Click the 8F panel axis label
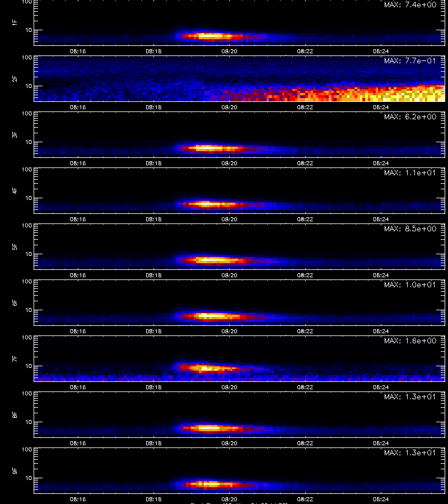Viewport: 448px width, 504px height. 15,414
